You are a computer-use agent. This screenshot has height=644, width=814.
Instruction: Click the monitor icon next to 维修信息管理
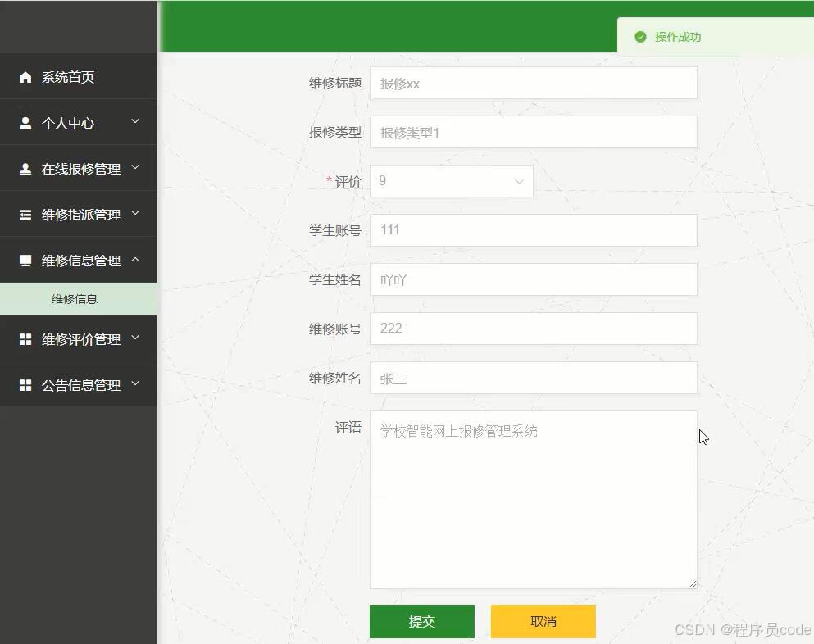(25, 260)
